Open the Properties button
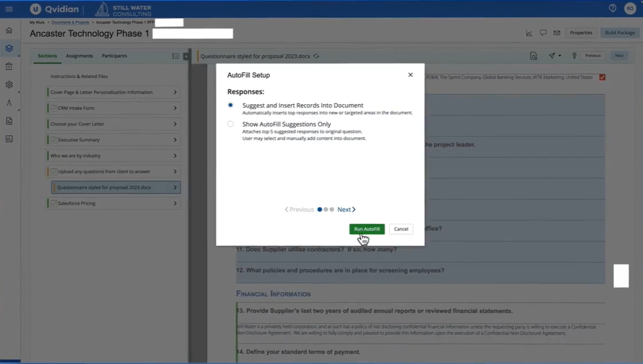643x364 pixels. click(581, 33)
